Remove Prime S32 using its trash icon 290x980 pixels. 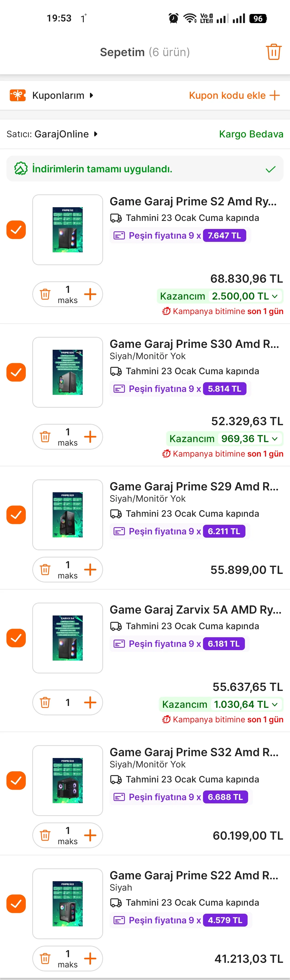45,835
